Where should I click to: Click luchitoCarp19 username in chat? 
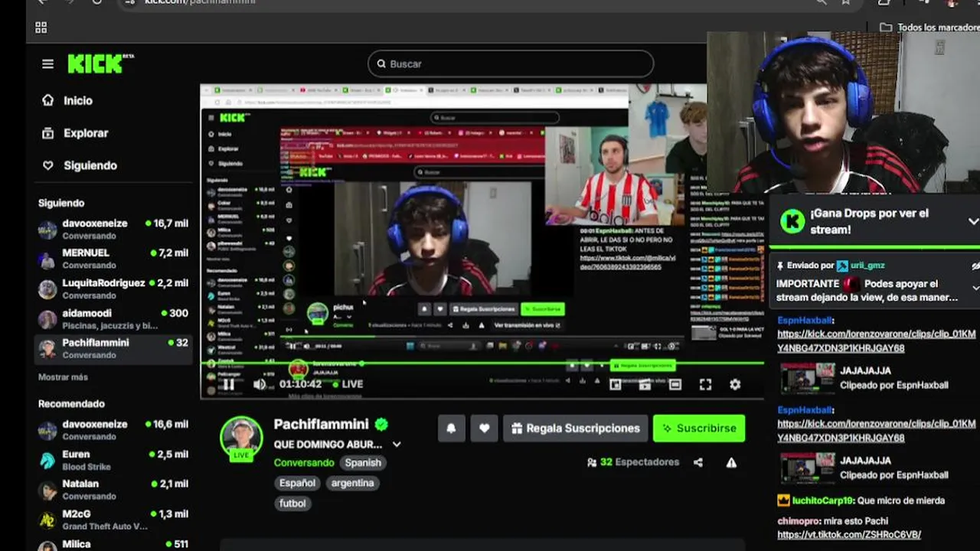point(822,500)
